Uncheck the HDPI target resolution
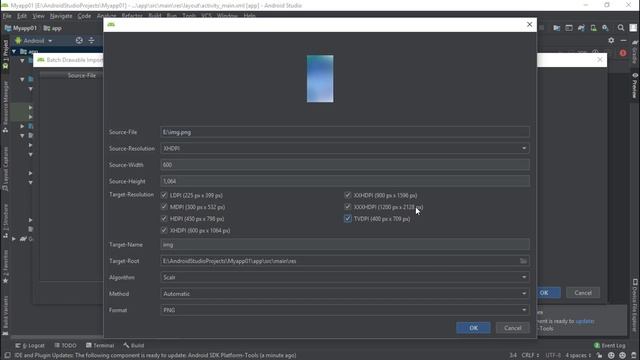This screenshot has height=360, width=640. coord(164,219)
